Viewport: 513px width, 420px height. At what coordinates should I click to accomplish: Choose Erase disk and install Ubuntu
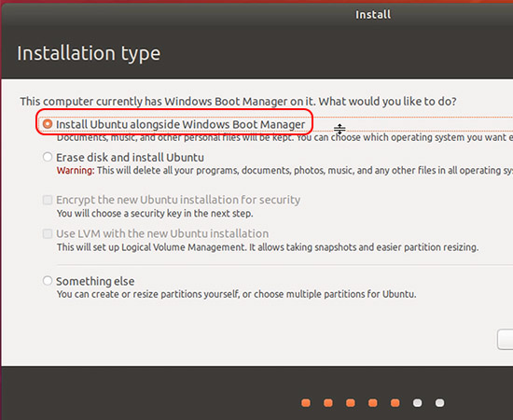48,157
